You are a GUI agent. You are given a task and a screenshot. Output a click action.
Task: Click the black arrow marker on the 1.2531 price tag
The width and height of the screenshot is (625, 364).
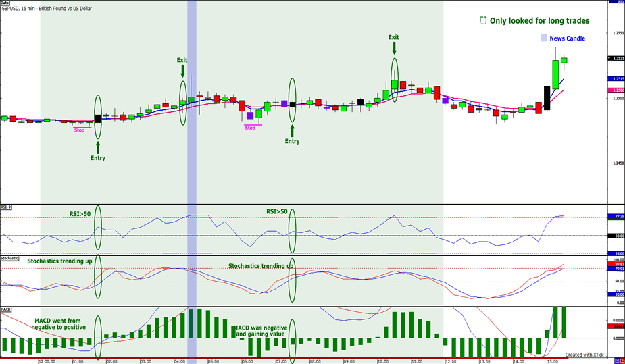tap(609, 59)
